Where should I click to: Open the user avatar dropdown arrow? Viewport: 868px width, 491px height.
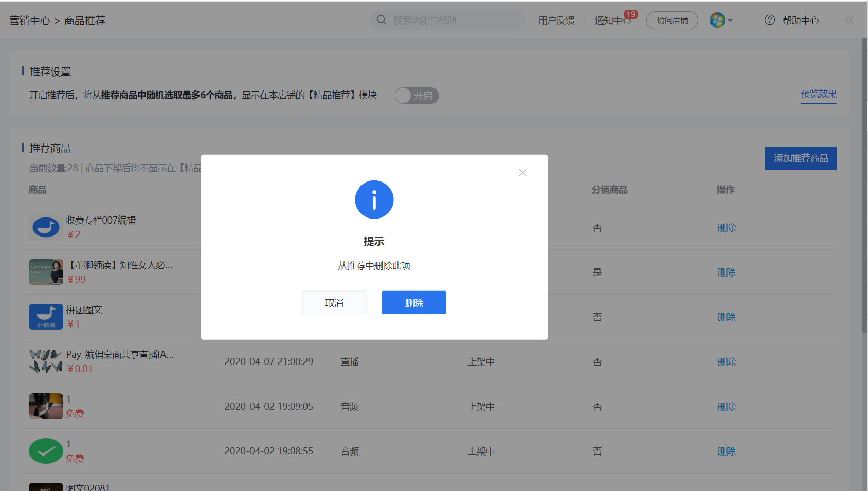[730, 21]
